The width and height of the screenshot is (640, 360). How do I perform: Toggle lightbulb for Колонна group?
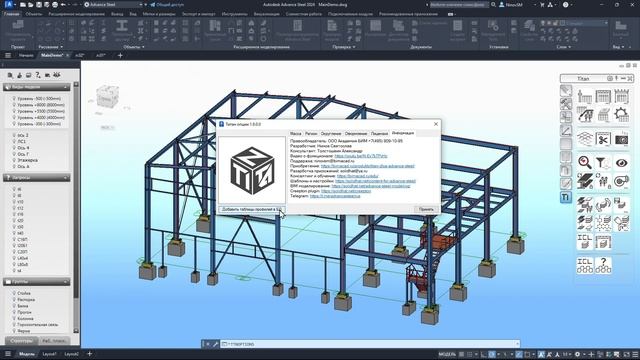(x=14, y=318)
